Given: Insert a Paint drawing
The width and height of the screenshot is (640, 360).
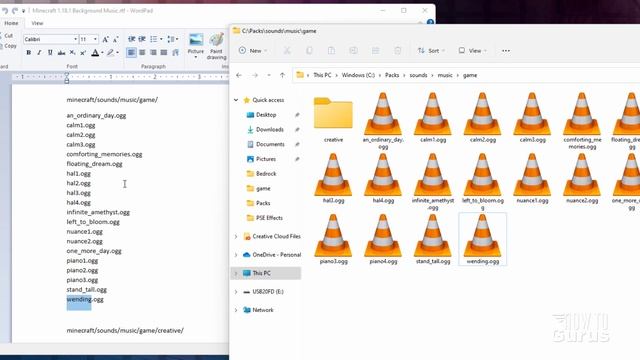Looking at the screenshot, I should [216, 46].
